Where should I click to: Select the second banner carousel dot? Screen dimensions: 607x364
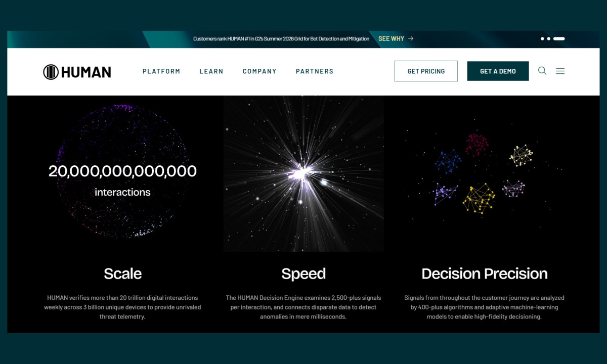pos(549,38)
